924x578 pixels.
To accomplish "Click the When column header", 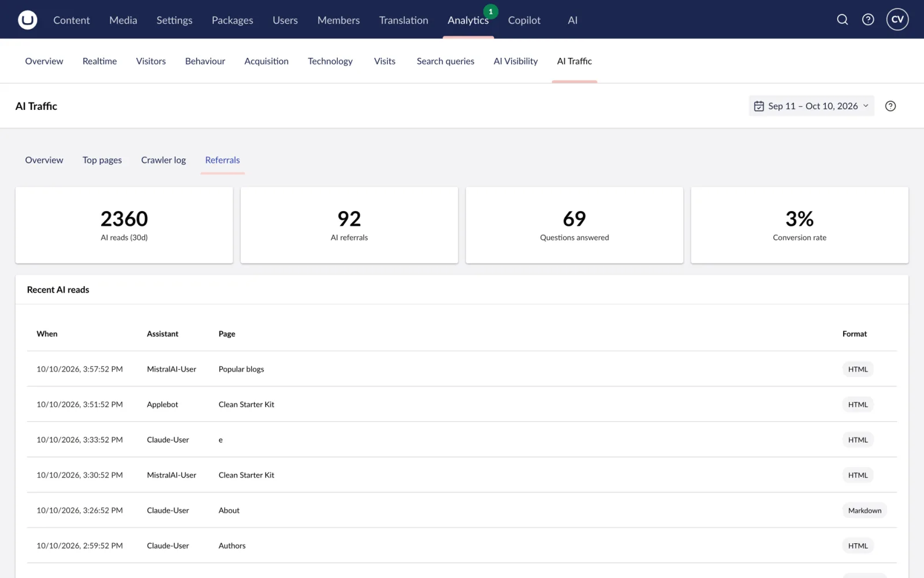I will [x=47, y=334].
